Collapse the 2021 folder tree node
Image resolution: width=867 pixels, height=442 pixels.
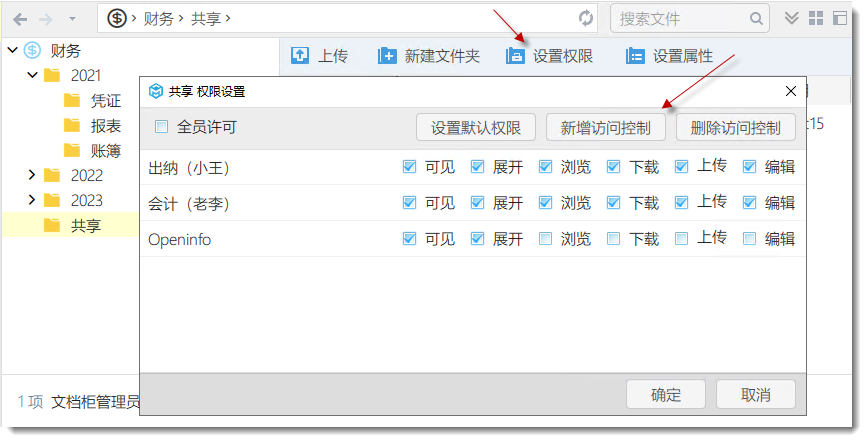tap(33, 76)
